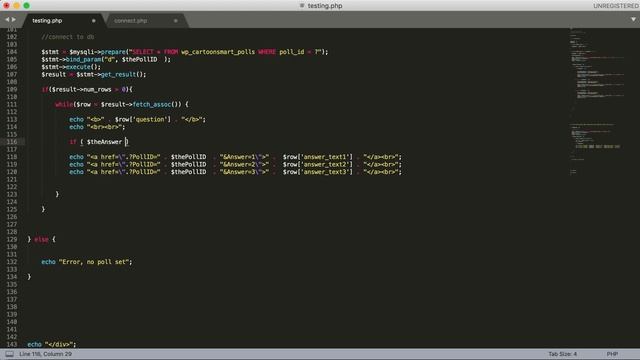Viewport: 640px width, 360px height.
Task: Close the connect.php tab using its dot
Action: coord(176,20)
